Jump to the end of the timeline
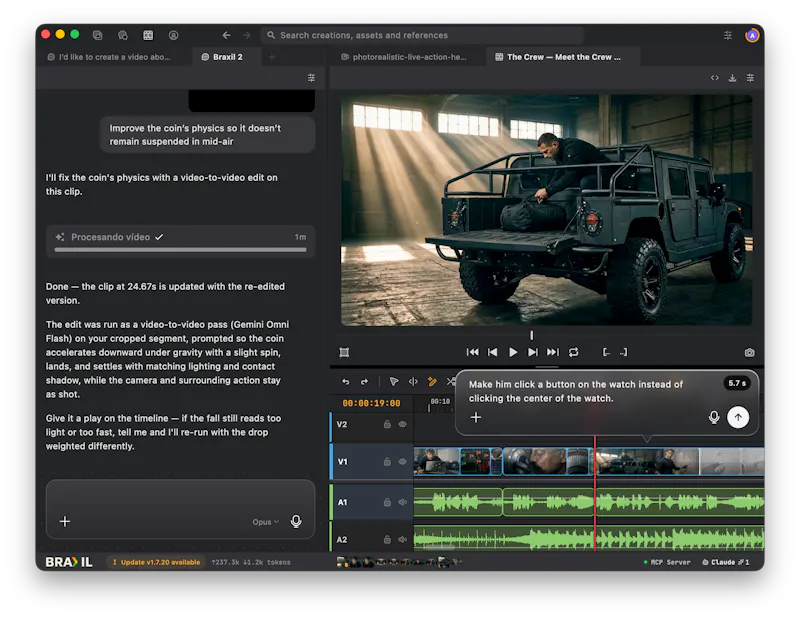The height and width of the screenshot is (618, 800). [553, 352]
